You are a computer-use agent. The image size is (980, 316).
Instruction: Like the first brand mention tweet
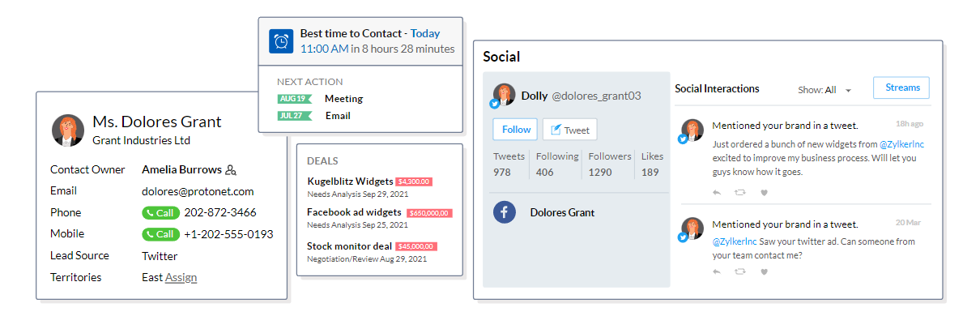pos(764,193)
